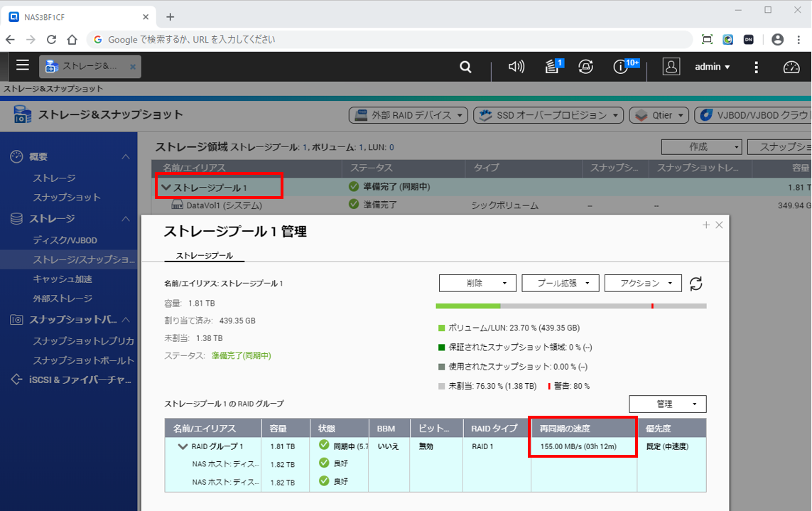
Task: Open the more options vertical dots
Action: point(757,67)
